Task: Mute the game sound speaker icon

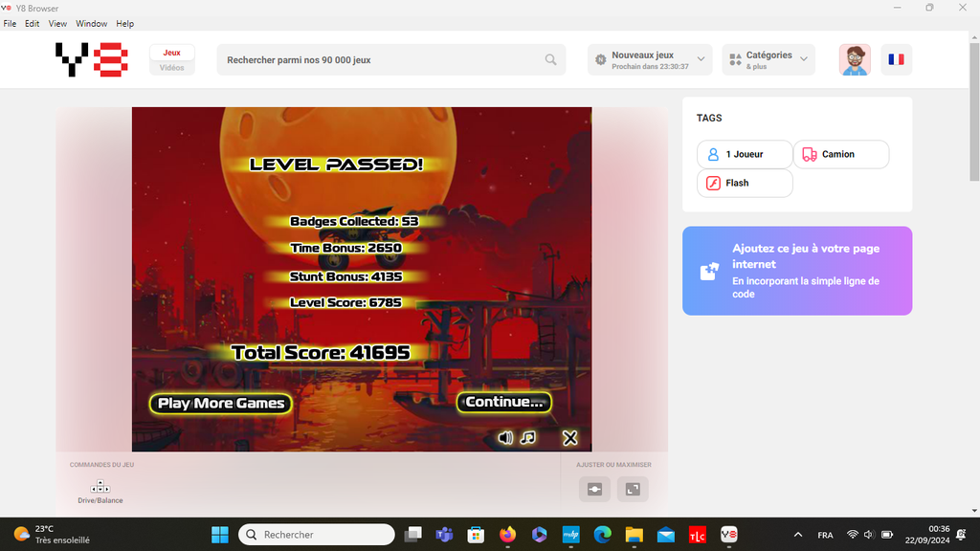Action: click(505, 437)
